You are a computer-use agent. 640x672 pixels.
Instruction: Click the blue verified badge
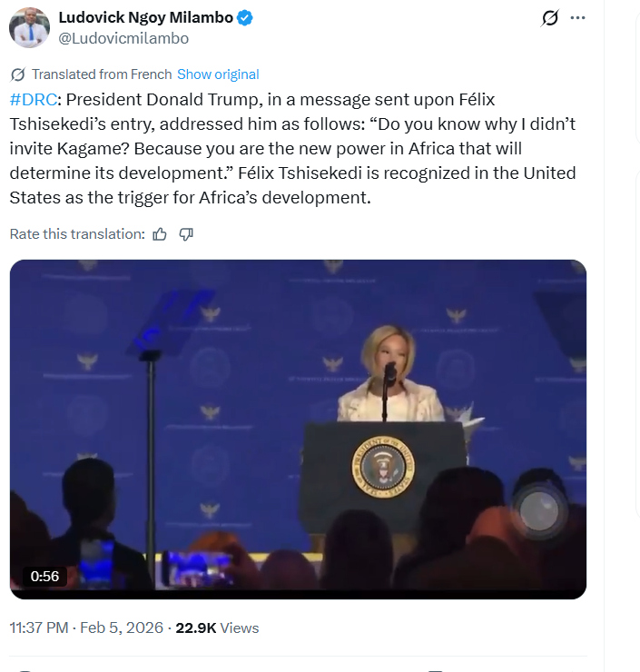[x=246, y=17]
